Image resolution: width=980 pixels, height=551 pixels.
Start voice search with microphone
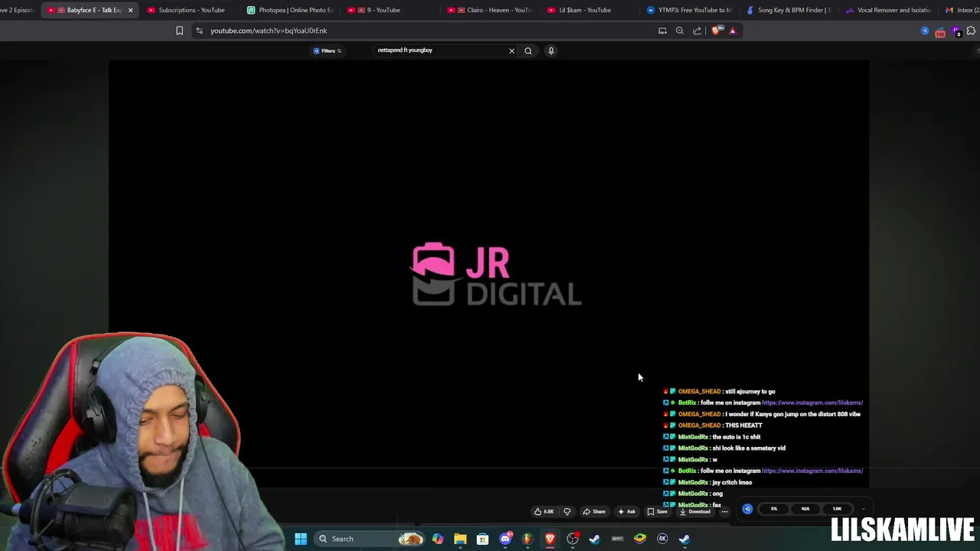pyautogui.click(x=550, y=51)
